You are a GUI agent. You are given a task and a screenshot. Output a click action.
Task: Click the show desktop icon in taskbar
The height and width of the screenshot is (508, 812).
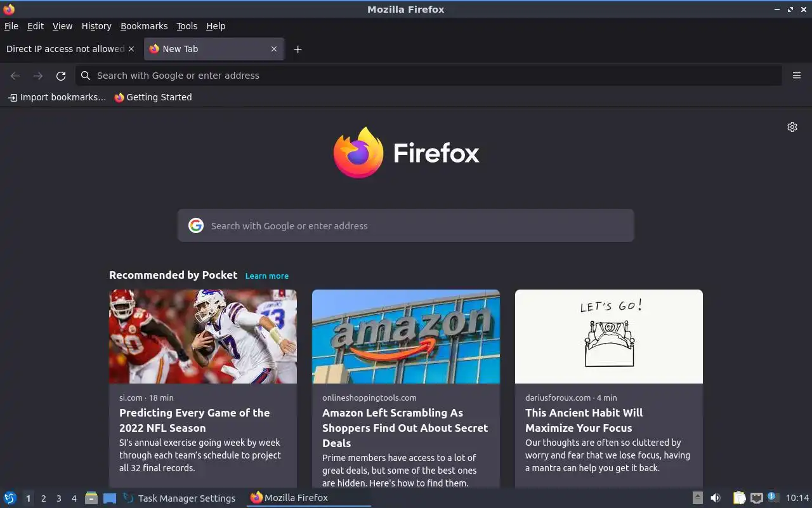click(x=110, y=498)
